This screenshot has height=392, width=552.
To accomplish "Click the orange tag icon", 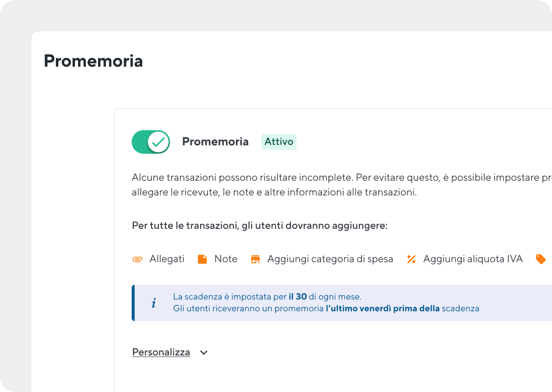I will [541, 259].
